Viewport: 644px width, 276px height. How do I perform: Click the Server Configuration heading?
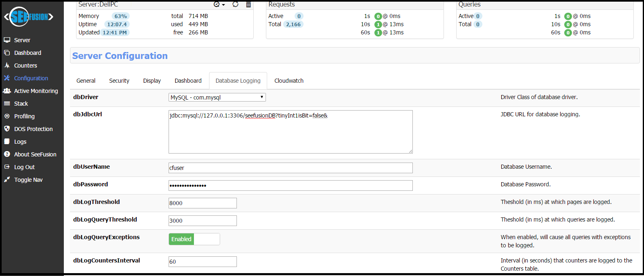point(120,56)
